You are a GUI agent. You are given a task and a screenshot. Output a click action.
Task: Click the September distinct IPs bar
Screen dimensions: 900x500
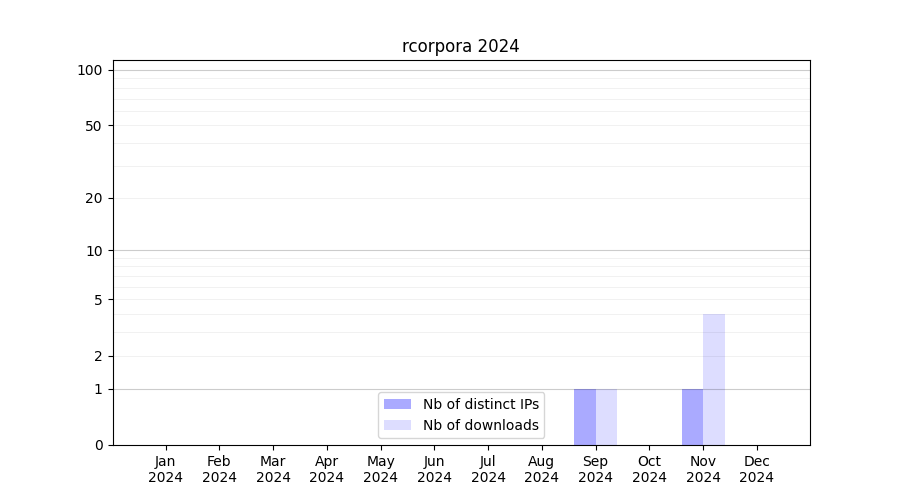(584, 417)
